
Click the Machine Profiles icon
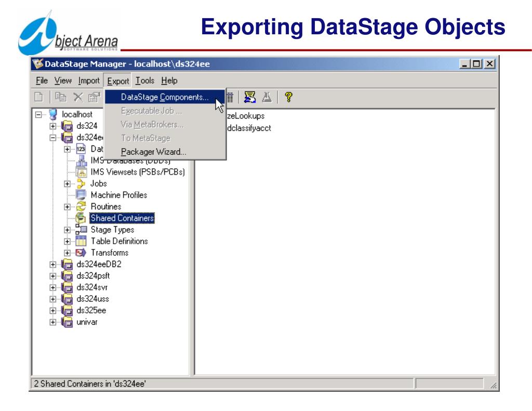[81, 195]
